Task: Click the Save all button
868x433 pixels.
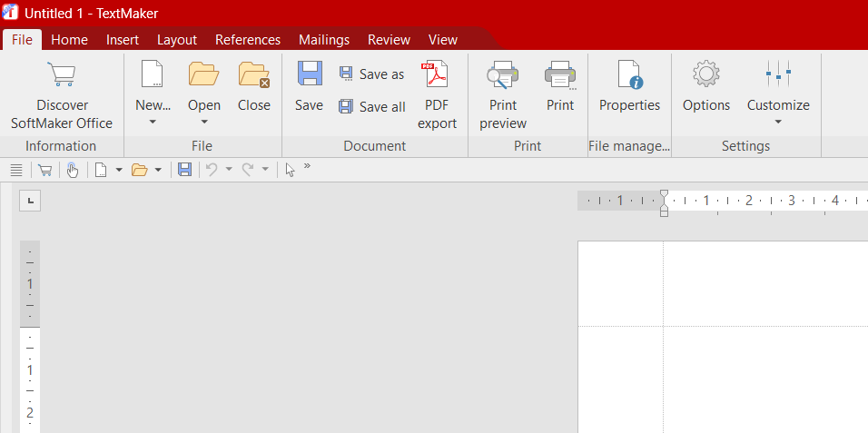Action: 372,107
